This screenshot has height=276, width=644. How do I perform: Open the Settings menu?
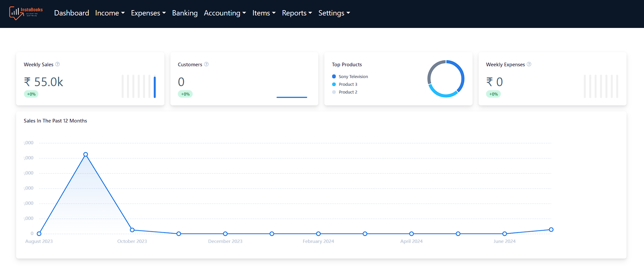point(334,13)
